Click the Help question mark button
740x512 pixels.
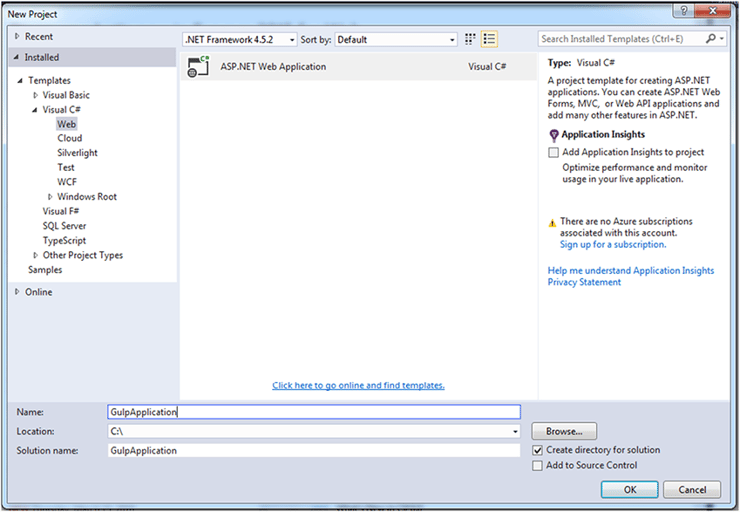(x=683, y=11)
